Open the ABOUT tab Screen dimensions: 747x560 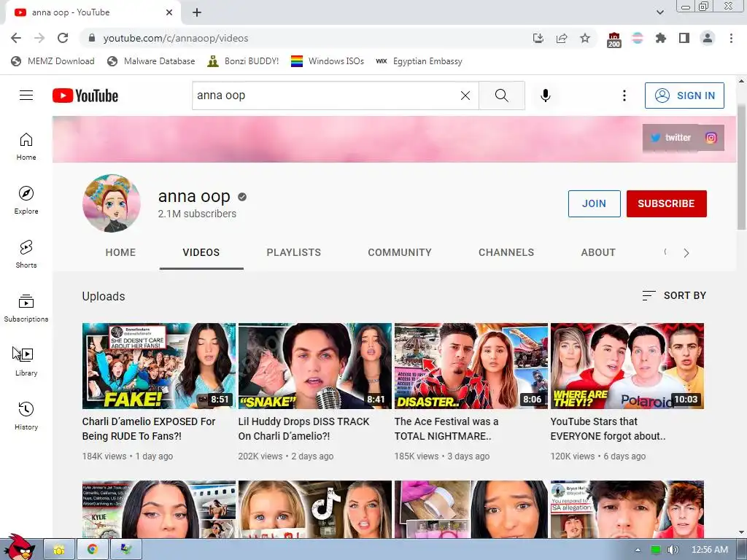click(598, 252)
